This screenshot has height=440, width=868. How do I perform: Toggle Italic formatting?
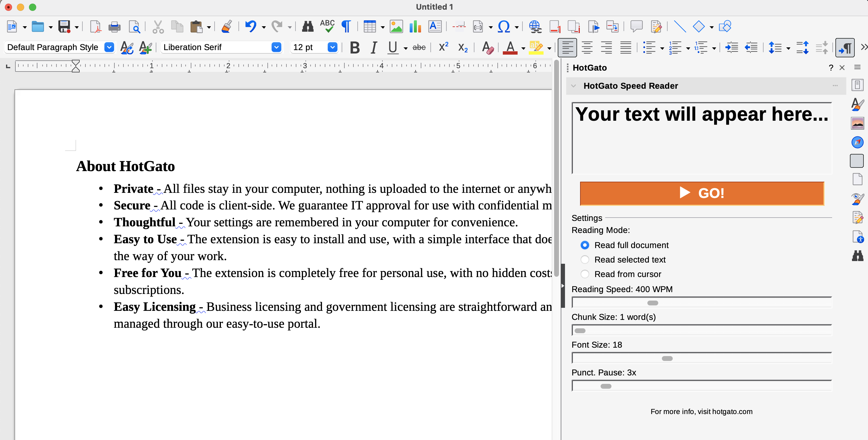pyautogui.click(x=374, y=47)
